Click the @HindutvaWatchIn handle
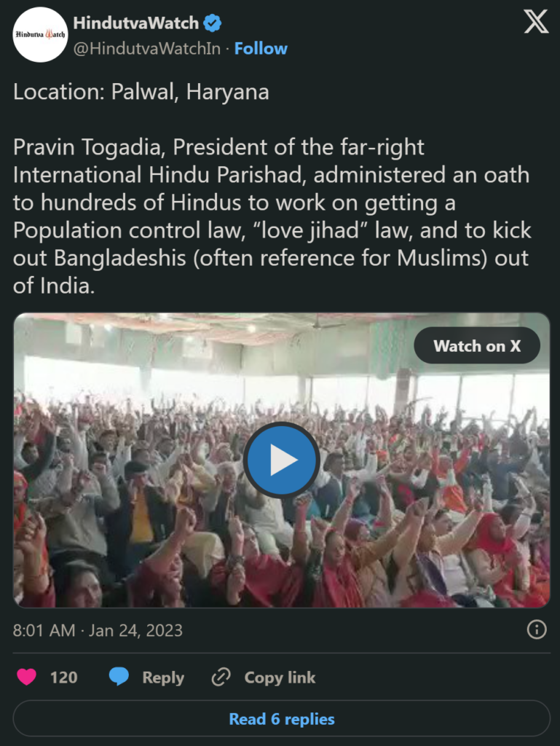This screenshot has height=746, width=560. point(147,49)
